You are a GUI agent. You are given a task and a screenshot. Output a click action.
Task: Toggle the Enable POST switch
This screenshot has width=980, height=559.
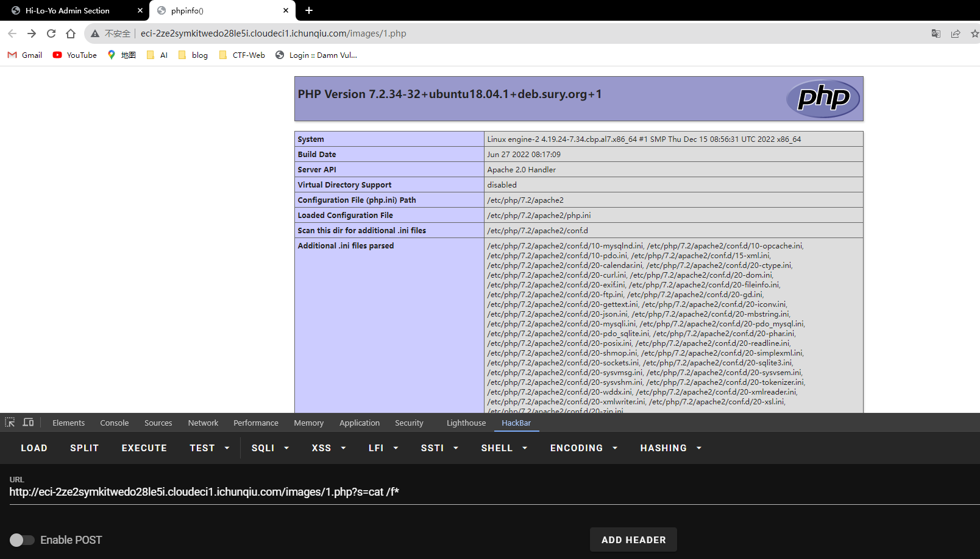(22, 540)
